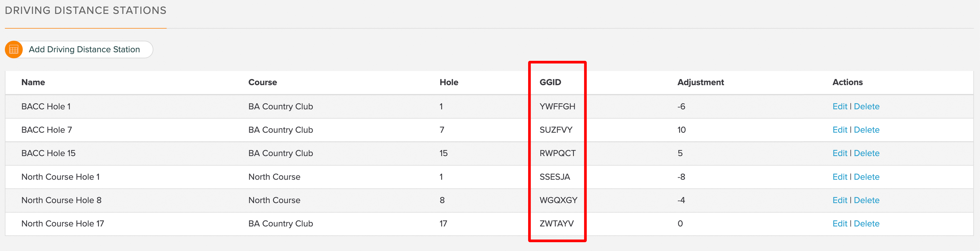Click the BACC Hole 7 name cell
Image resolution: width=980 pixels, height=251 pixels.
pos(46,130)
